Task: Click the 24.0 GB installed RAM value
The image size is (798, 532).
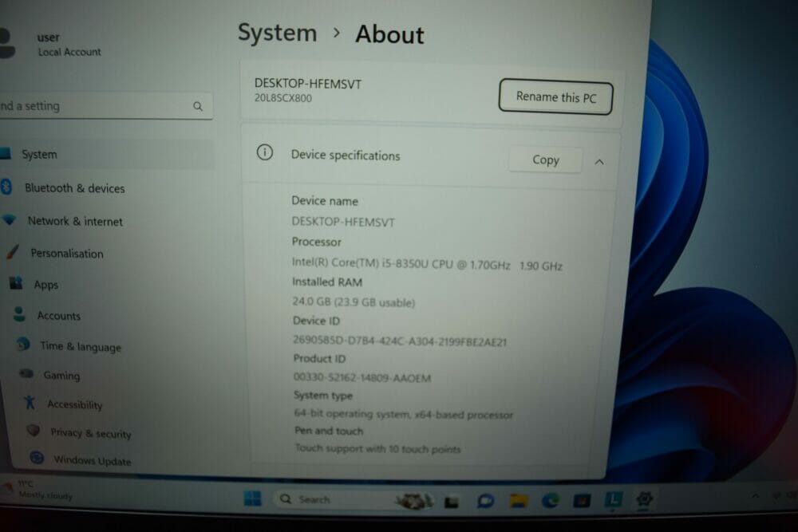Action: (354, 302)
